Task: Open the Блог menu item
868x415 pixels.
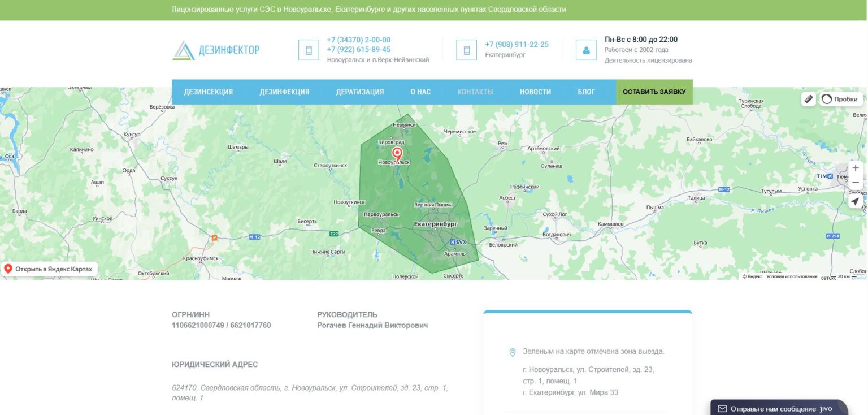Action: point(586,92)
